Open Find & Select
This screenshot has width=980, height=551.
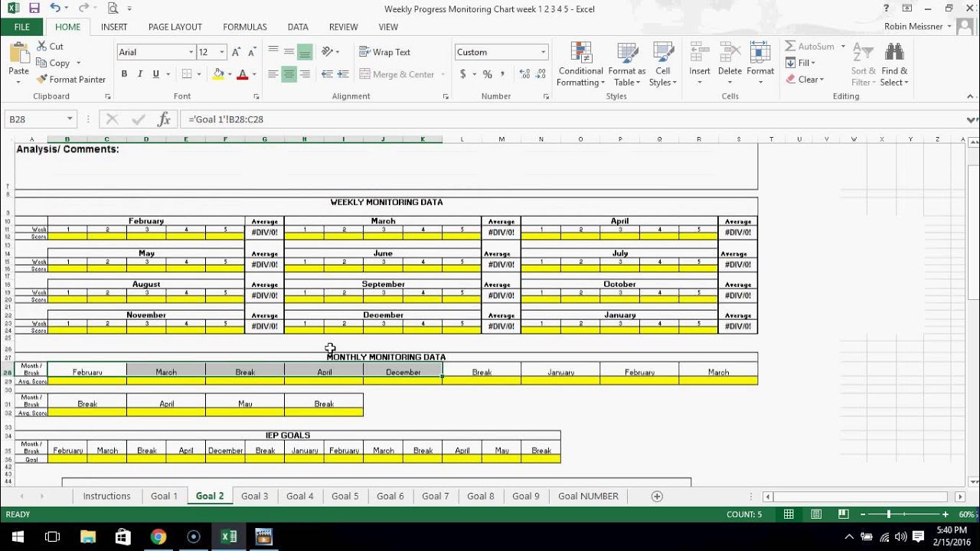click(893, 64)
